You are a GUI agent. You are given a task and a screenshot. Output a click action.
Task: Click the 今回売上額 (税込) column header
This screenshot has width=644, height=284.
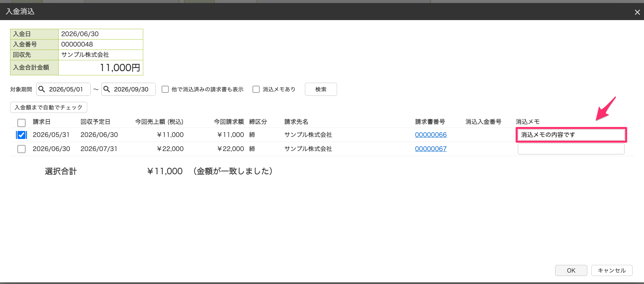(159, 122)
